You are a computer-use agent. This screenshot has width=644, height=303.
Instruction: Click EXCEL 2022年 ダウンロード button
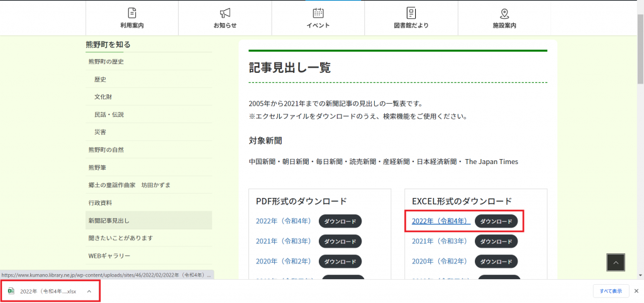pyautogui.click(x=496, y=221)
